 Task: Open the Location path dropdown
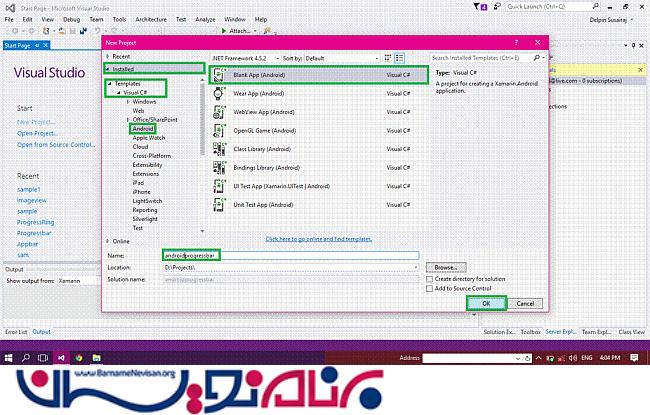tap(416, 268)
